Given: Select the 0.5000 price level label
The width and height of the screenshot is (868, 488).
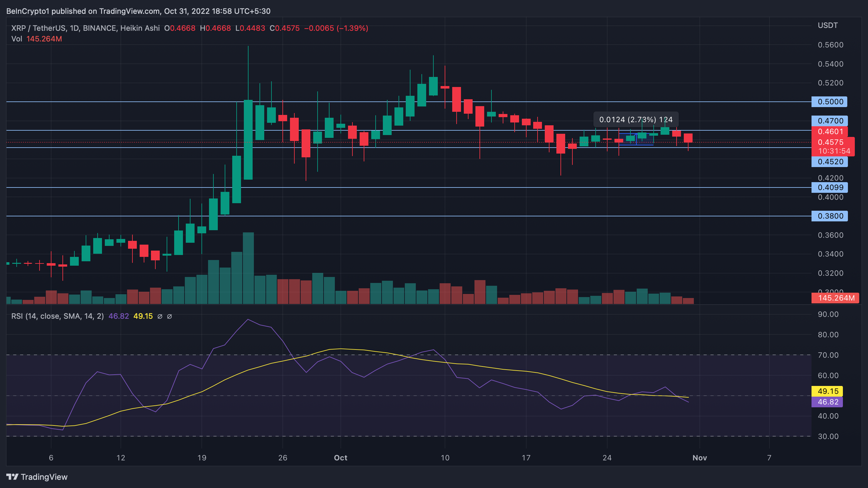Looking at the screenshot, I should [x=829, y=101].
